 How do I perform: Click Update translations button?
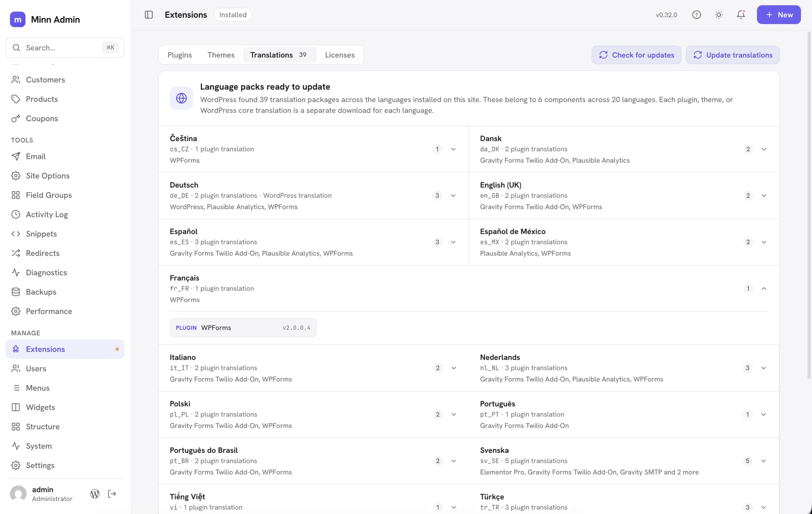click(732, 55)
